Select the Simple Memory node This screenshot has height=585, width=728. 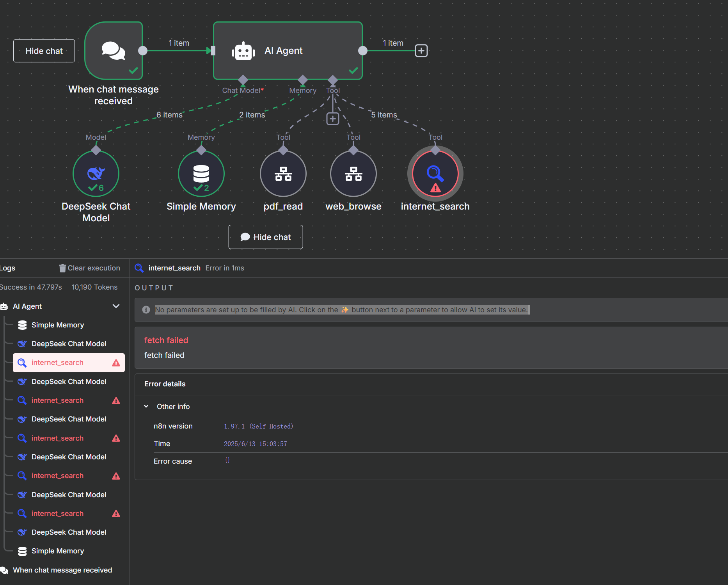(201, 174)
